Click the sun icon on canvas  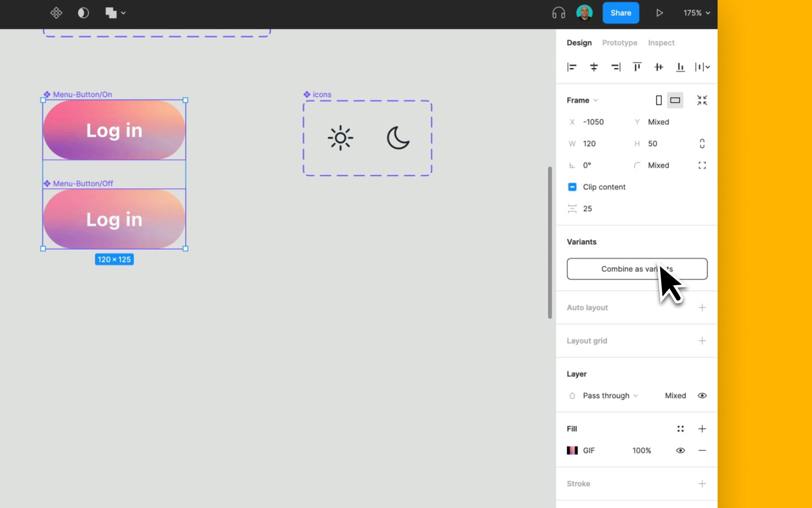[x=341, y=138]
